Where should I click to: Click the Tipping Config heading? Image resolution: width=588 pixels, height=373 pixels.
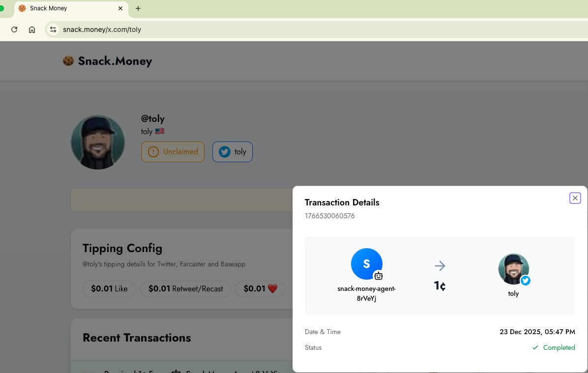pyautogui.click(x=122, y=248)
